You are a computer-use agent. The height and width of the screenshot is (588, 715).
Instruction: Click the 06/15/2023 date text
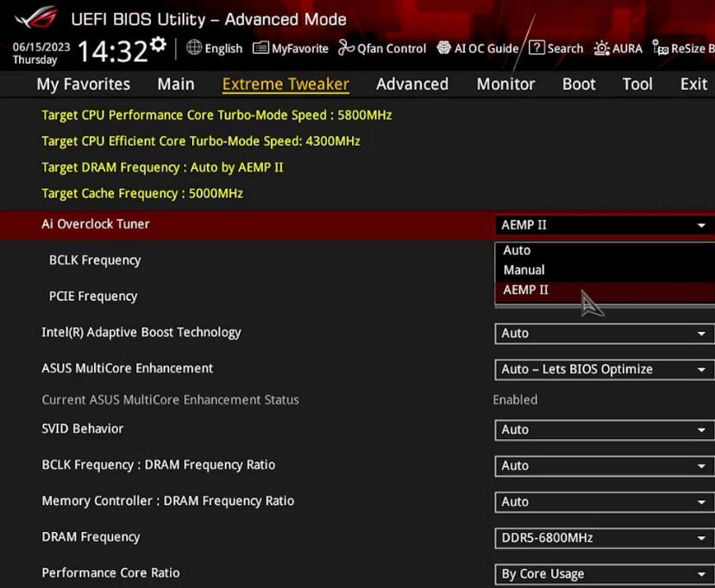41,47
